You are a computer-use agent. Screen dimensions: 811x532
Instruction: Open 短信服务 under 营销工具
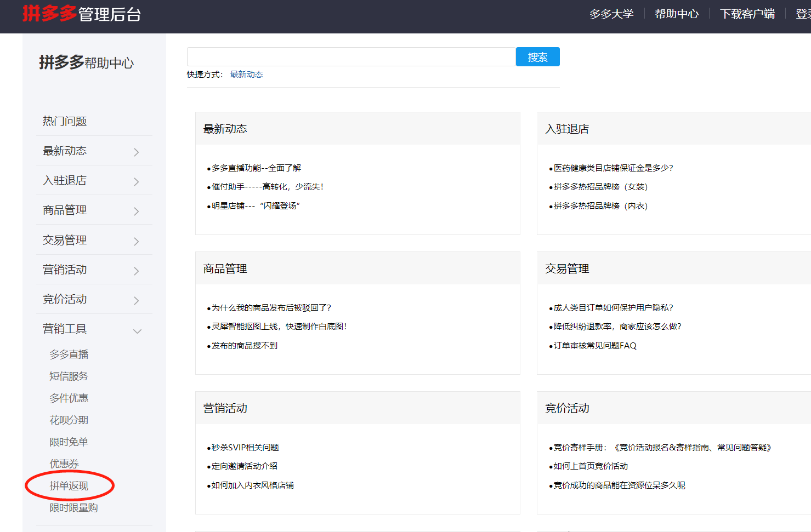click(69, 376)
